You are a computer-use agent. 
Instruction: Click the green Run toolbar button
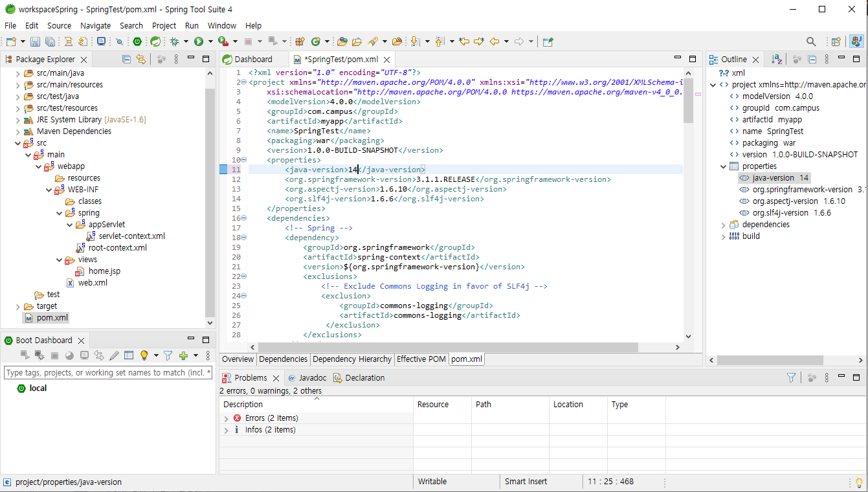(199, 41)
